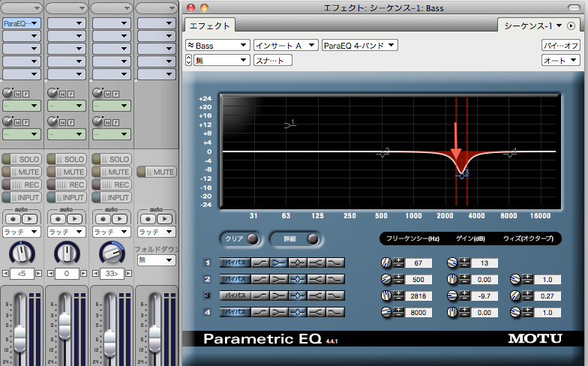The image size is (588, 366).
Task: Select high-pass filter type for band 1
Action: [x=260, y=262]
